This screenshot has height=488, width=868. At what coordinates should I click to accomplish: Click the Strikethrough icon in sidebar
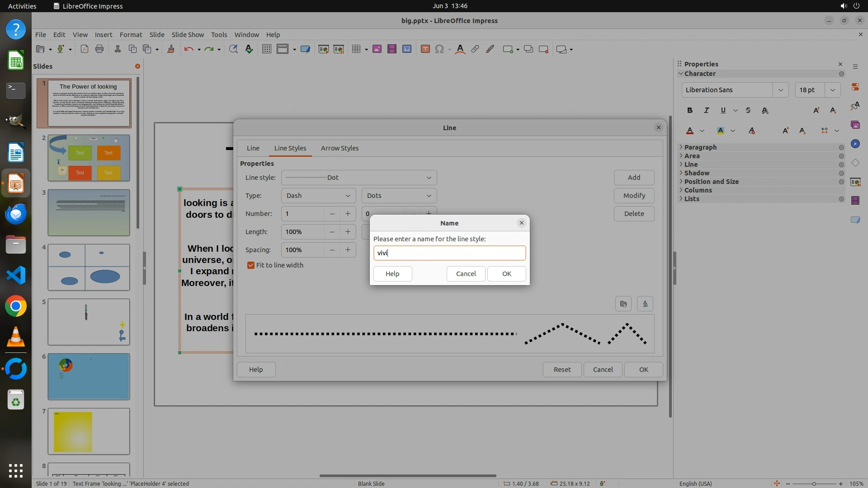pyautogui.click(x=748, y=110)
